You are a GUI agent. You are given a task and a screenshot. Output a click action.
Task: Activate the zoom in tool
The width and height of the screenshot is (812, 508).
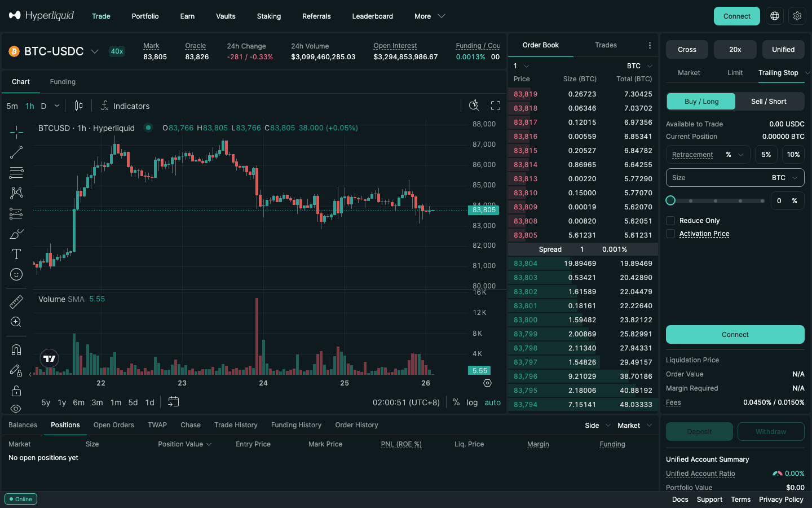pos(16,322)
